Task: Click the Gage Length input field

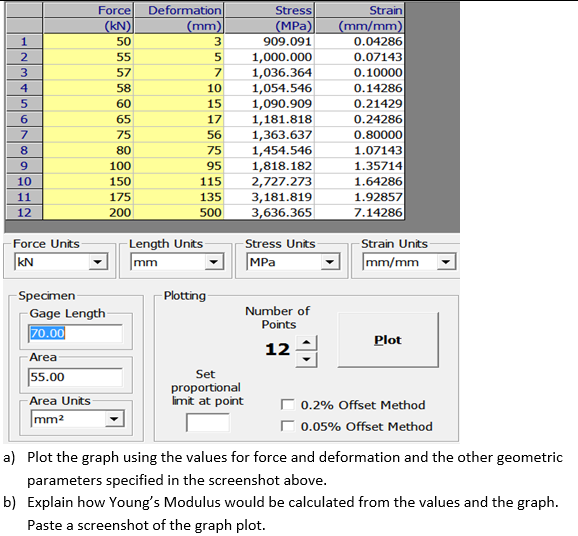Action: pos(76,333)
